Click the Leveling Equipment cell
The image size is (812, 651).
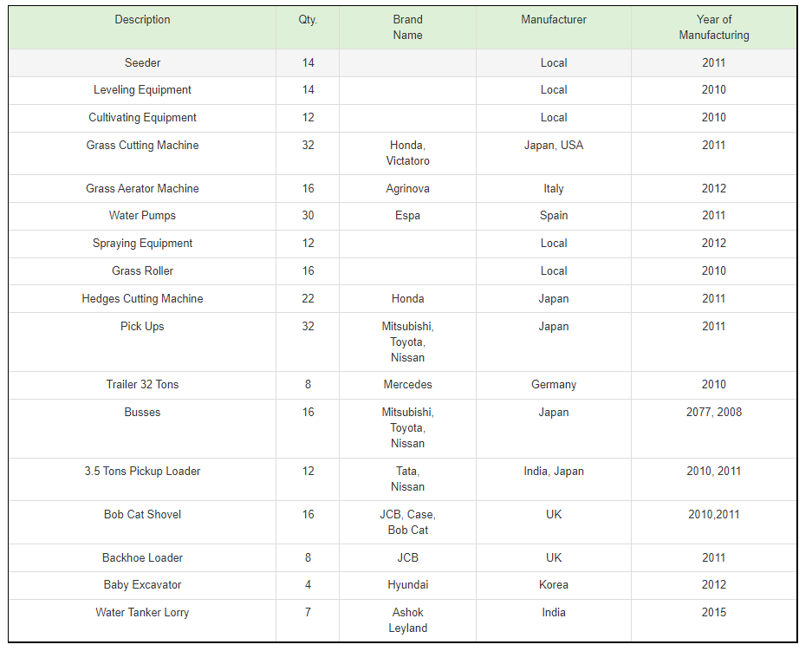142,91
